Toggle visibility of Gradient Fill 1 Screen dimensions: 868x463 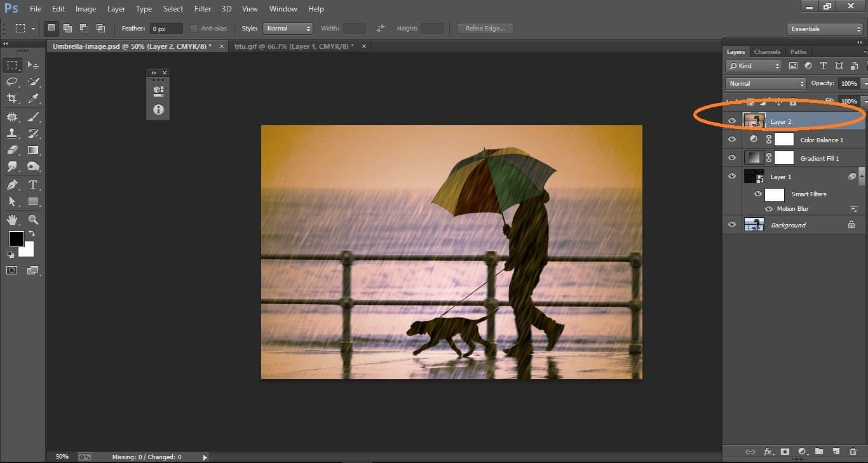[732, 158]
